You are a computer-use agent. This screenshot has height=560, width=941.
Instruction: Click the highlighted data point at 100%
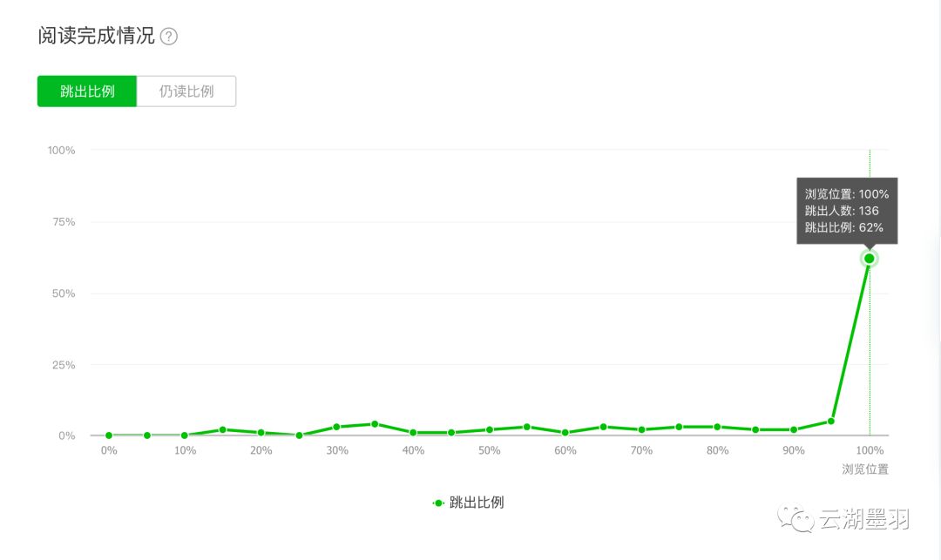[869, 259]
